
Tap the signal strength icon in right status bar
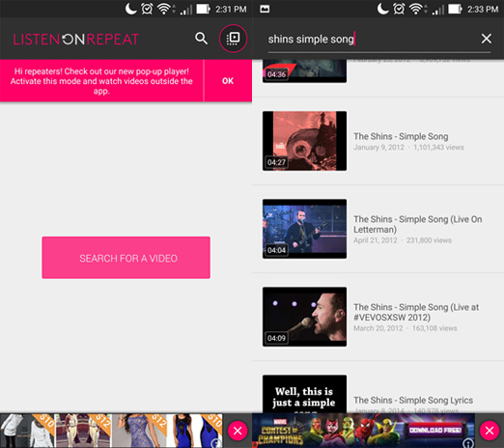[438, 10]
